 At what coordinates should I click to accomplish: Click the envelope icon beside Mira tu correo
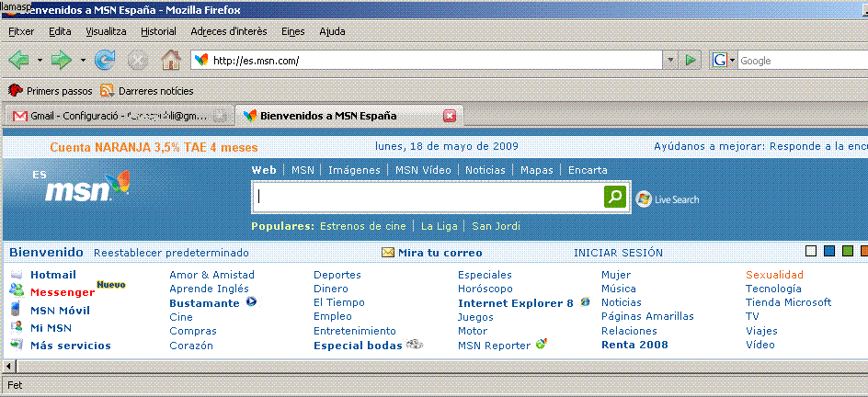click(x=388, y=253)
